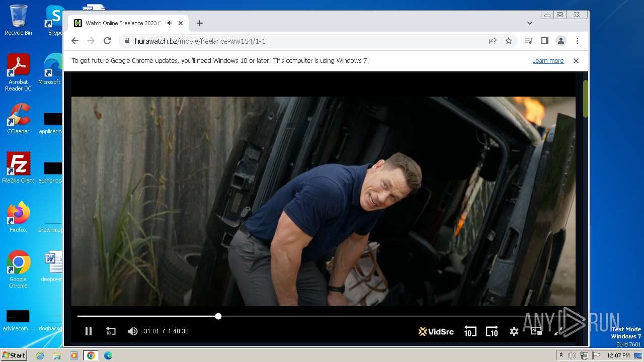The height and width of the screenshot is (362, 644).
Task: Open video player settings gear
Action: point(514,331)
